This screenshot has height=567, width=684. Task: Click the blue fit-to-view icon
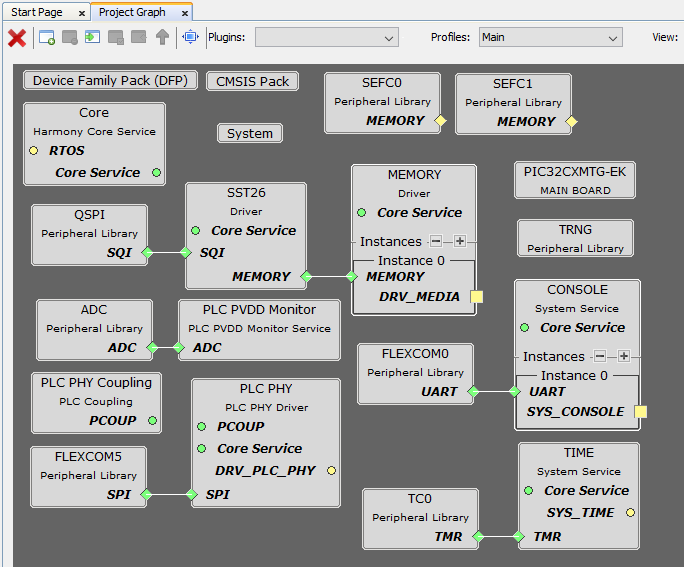pos(190,37)
